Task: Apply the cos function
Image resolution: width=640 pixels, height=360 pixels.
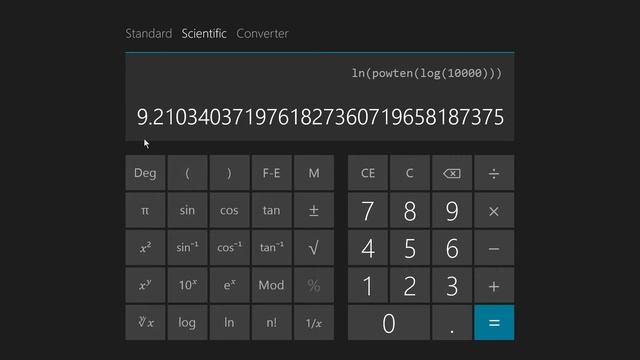Action: tap(229, 210)
